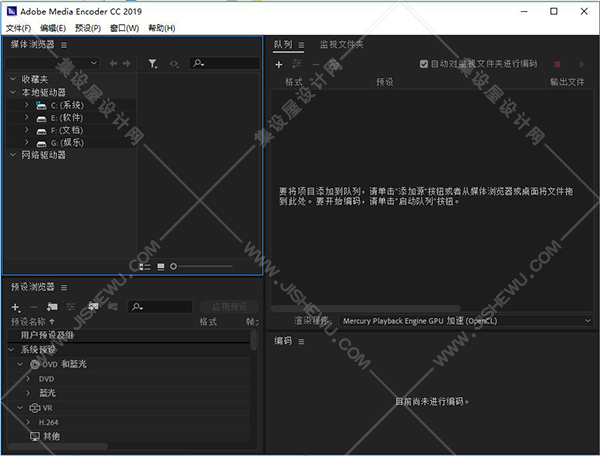
Task: Click the add output settings icon in queue
Action: 297,64
